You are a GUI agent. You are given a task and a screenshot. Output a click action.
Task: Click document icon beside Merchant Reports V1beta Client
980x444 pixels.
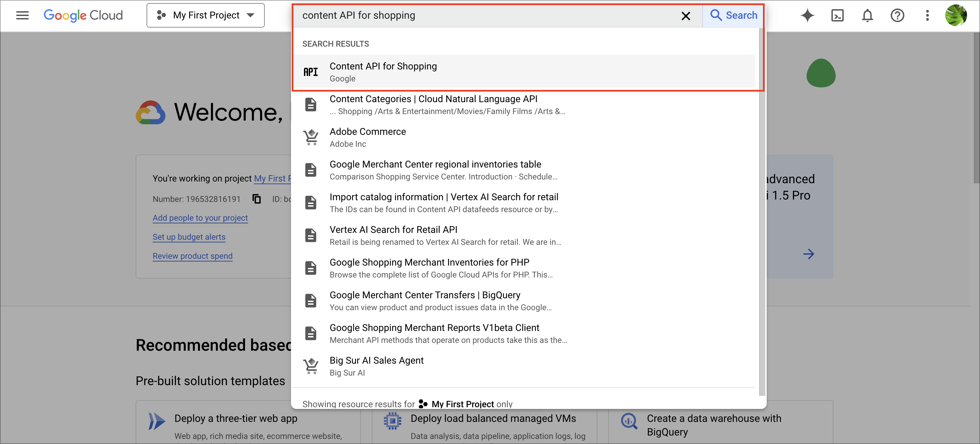(311, 333)
